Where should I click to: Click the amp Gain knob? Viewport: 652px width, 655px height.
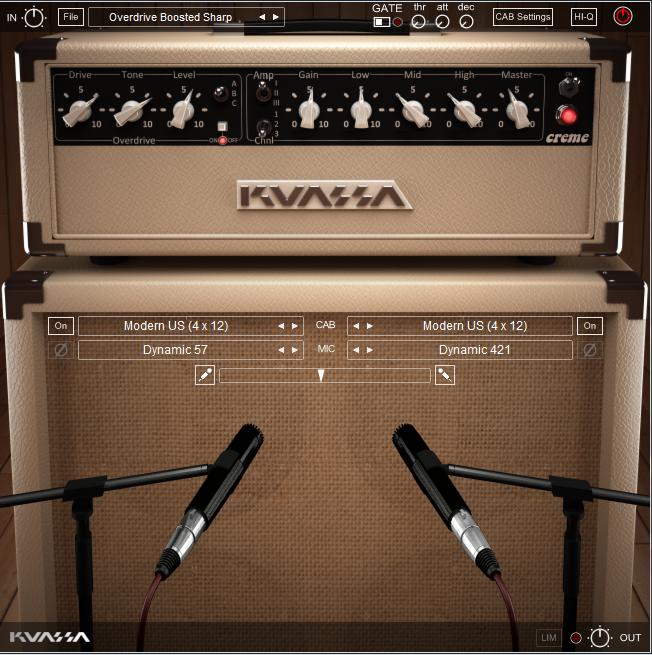tap(309, 109)
